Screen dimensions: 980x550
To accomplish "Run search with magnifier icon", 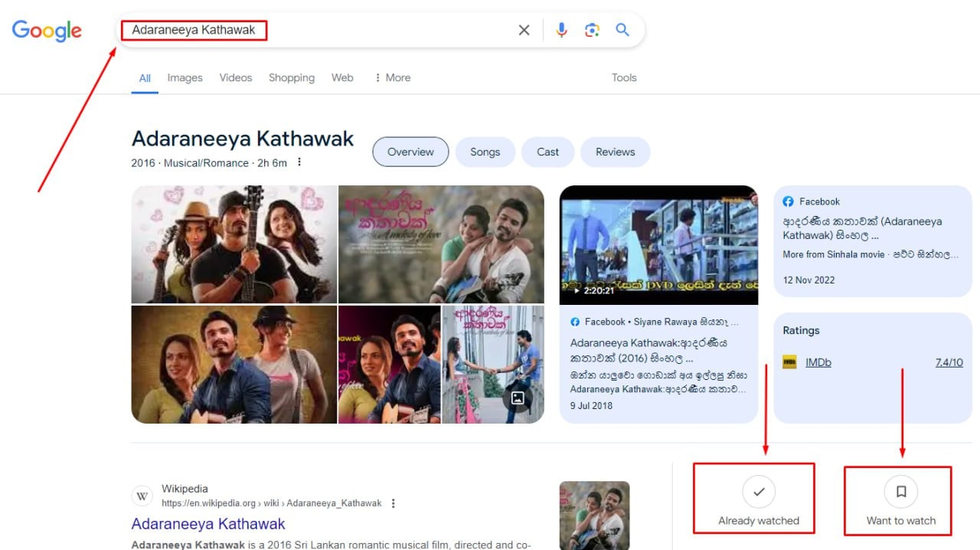I will 622,30.
